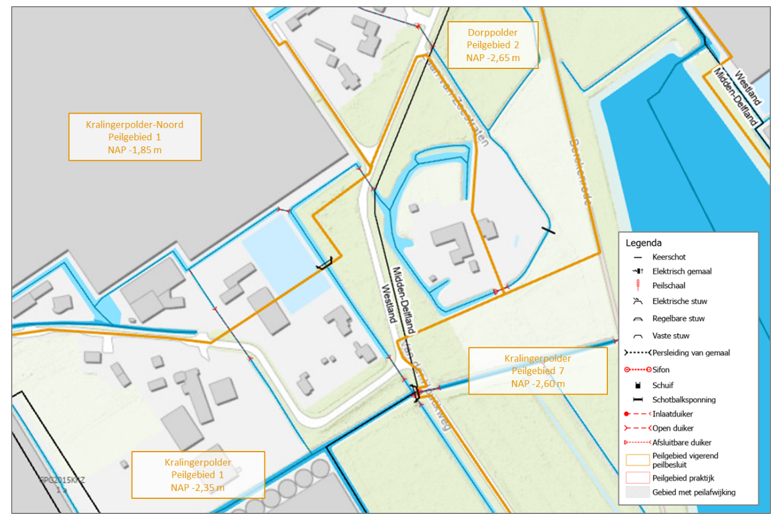Select the Open duiker legend symbol

(x=637, y=429)
